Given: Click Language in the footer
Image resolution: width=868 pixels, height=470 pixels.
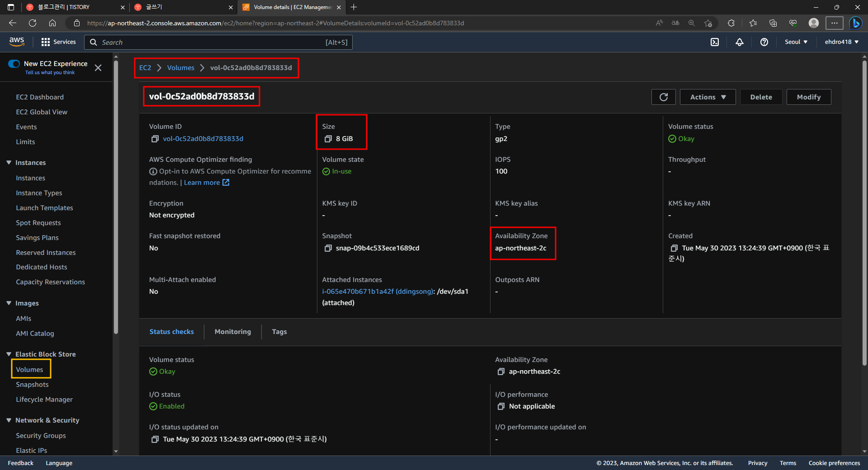Looking at the screenshot, I should (x=59, y=463).
